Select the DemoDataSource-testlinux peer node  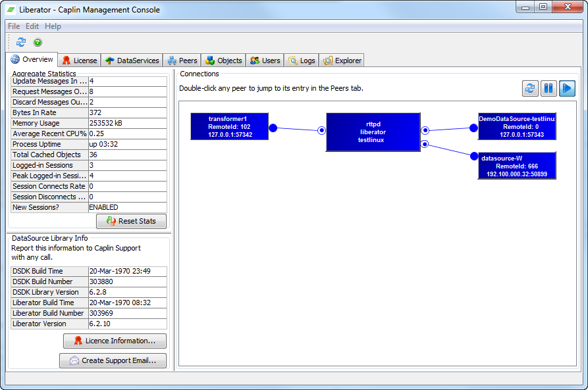tap(517, 127)
